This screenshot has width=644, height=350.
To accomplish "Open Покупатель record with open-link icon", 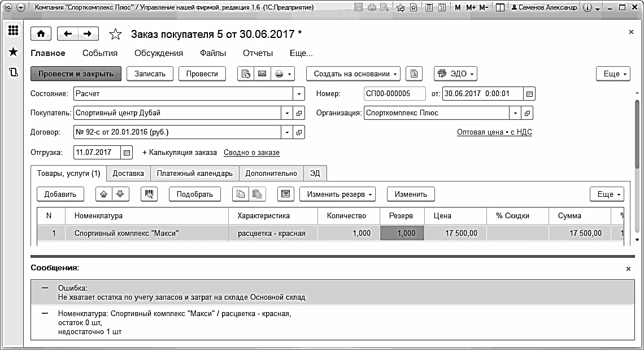I will (x=299, y=113).
